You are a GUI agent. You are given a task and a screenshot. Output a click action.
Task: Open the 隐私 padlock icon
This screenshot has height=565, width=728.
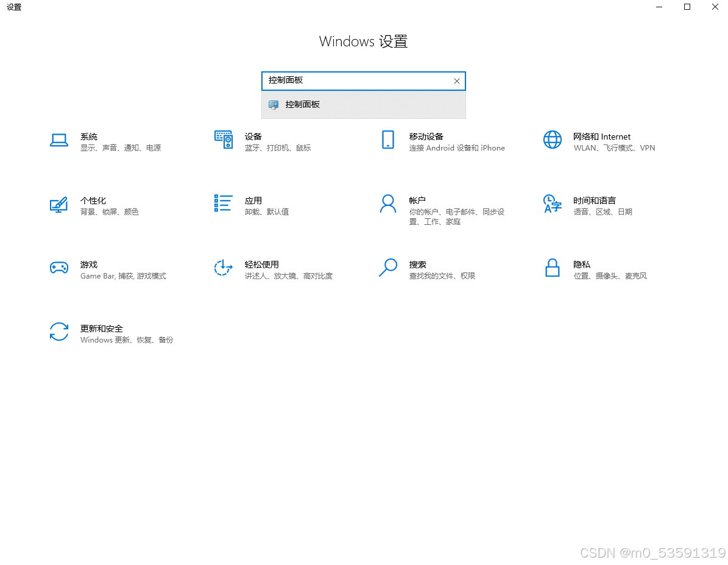[x=552, y=268]
